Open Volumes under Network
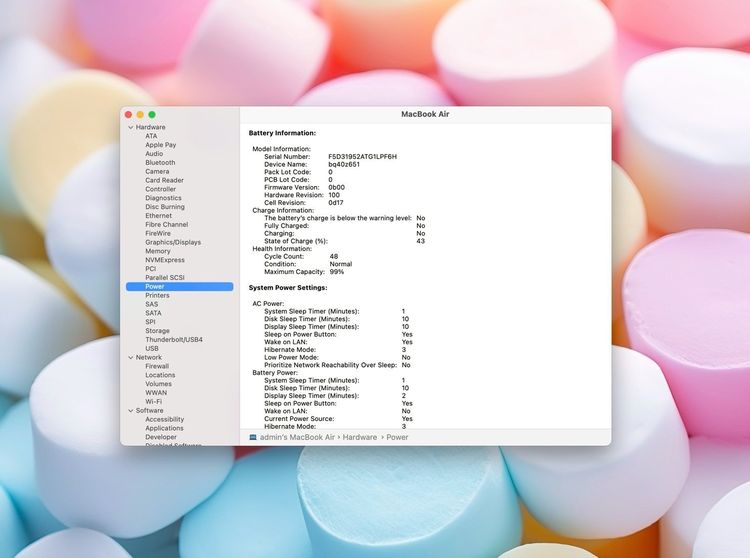Image resolution: width=750 pixels, height=558 pixels. [x=158, y=384]
